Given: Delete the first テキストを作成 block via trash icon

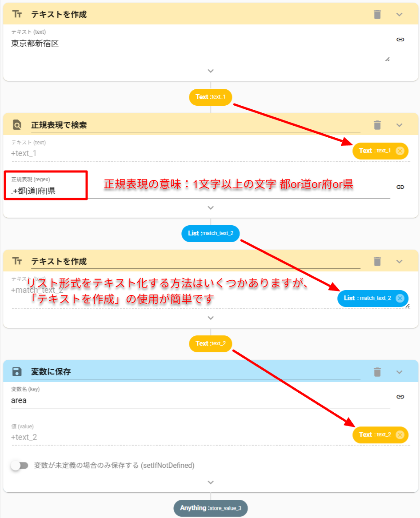Looking at the screenshot, I should 377,15.
